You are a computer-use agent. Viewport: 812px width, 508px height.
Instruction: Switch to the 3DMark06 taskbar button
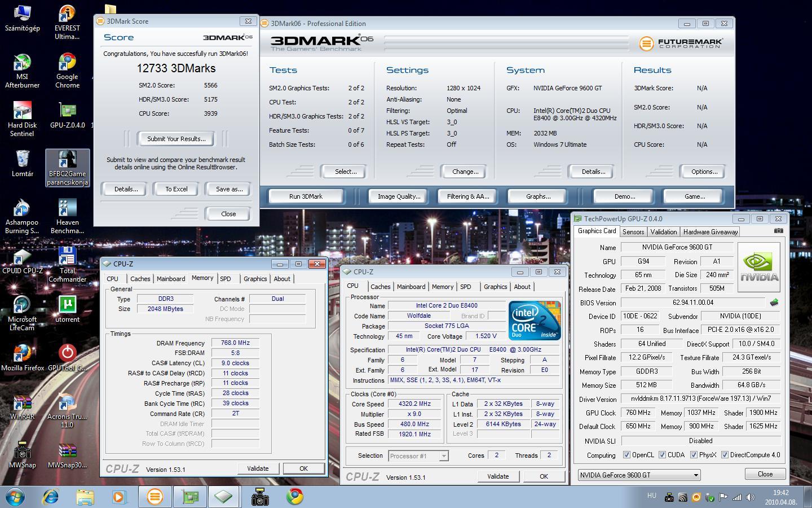click(155, 497)
